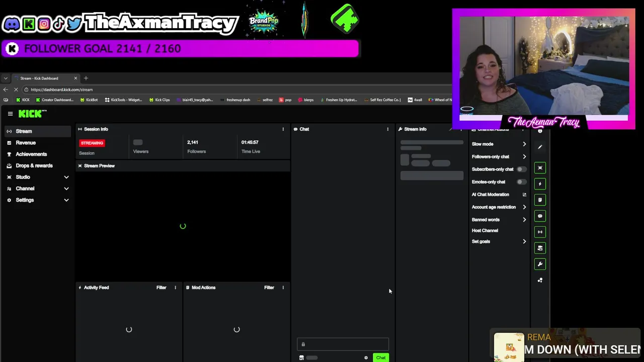Open the selfrez bookmark

265,100
